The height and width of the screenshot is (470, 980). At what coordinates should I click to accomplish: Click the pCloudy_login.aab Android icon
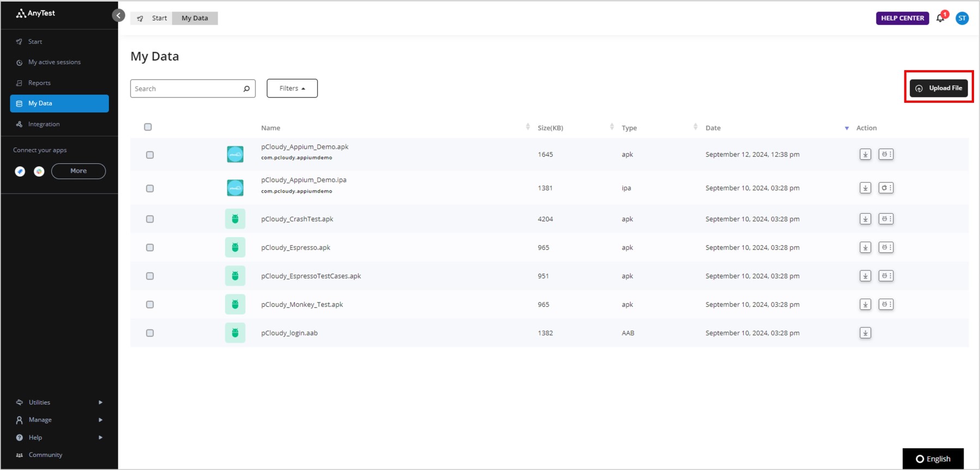coord(235,333)
